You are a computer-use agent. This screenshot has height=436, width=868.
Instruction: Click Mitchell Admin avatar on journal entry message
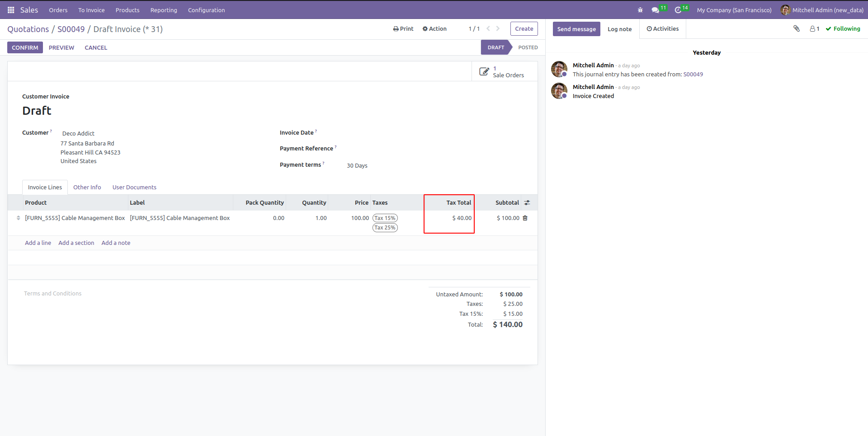(x=559, y=69)
